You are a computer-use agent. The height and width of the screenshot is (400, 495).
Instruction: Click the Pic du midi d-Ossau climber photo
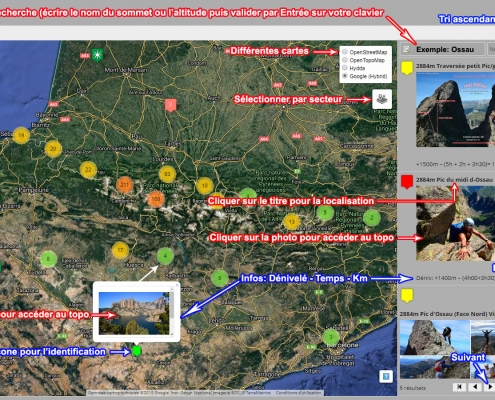455,223
